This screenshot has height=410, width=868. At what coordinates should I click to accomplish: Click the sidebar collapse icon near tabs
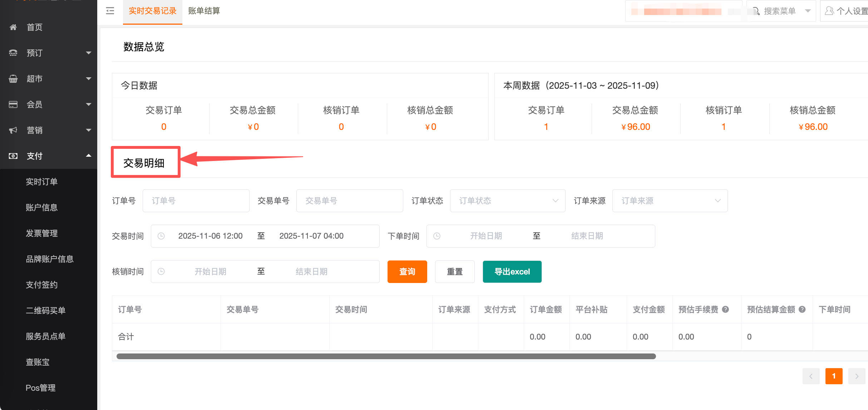click(x=110, y=11)
